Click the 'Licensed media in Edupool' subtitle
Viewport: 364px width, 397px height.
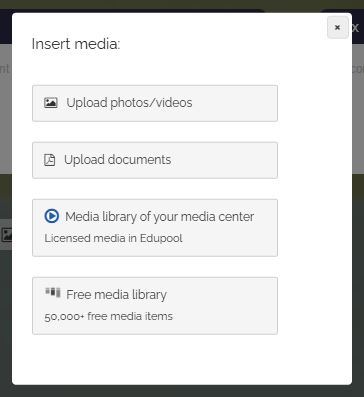113,238
